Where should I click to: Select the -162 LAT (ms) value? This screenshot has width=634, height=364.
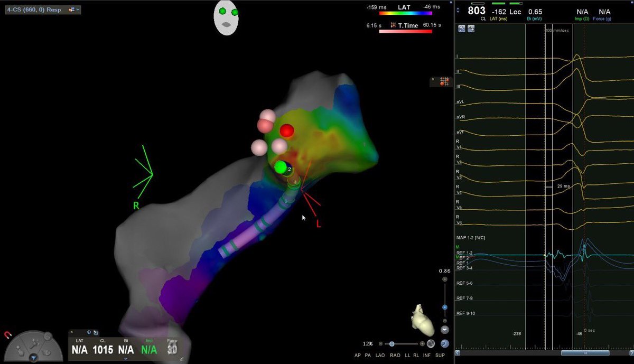499,11
